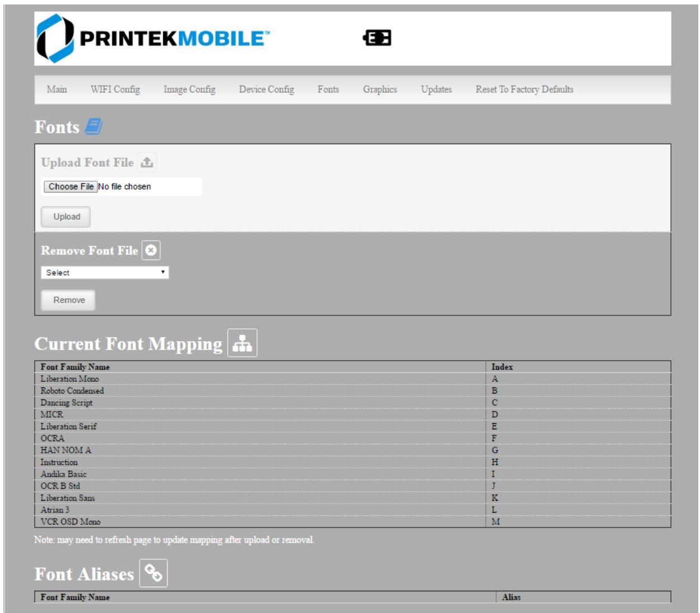Click the Font Aliases heading
This screenshot has height=613, width=700.
tap(84, 574)
